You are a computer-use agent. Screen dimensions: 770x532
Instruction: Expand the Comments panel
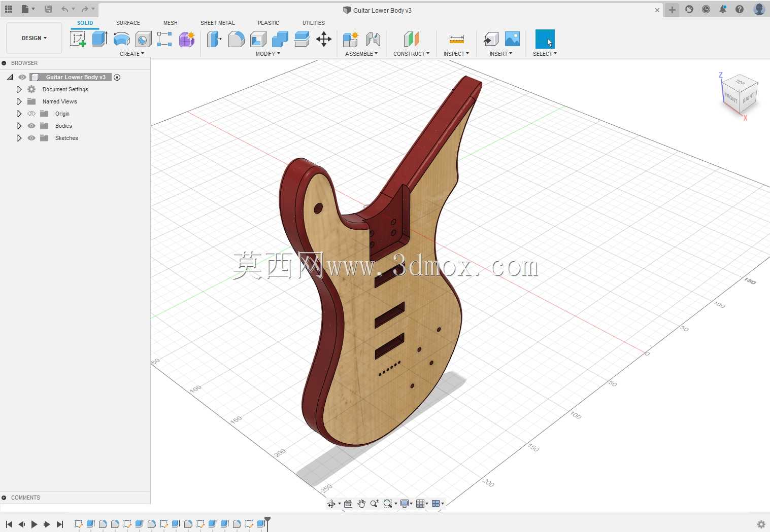[4, 498]
